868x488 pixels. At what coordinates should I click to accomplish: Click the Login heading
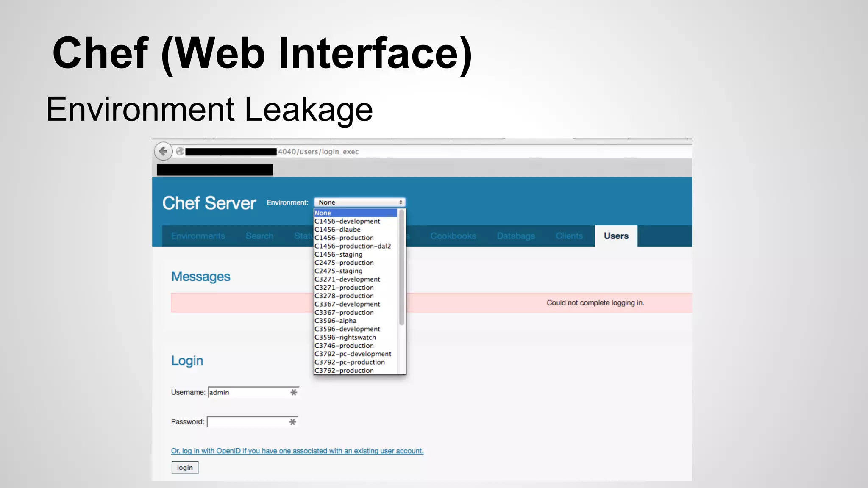click(187, 361)
